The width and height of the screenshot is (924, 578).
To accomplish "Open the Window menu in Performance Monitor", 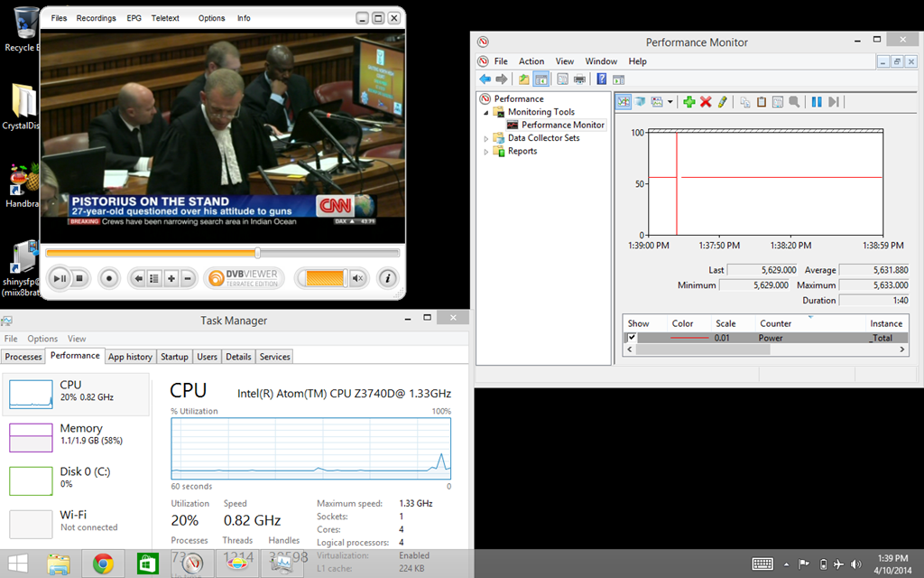I will click(601, 61).
